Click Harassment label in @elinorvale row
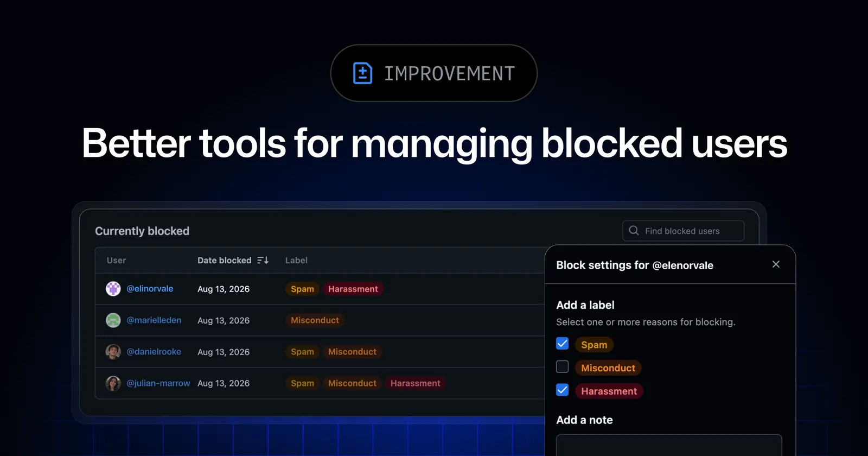Image resolution: width=868 pixels, height=456 pixels. pyautogui.click(x=353, y=289)
